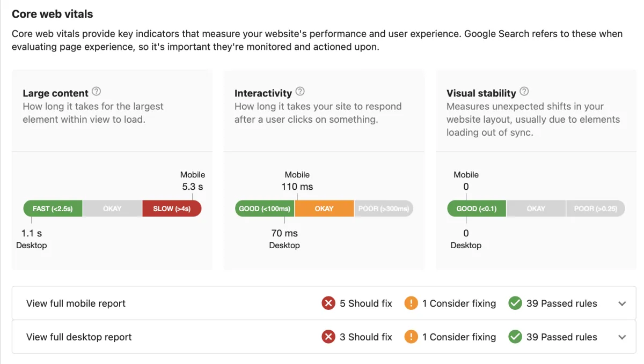Click the help icon beside Visual stability

(x=524, y=92)
